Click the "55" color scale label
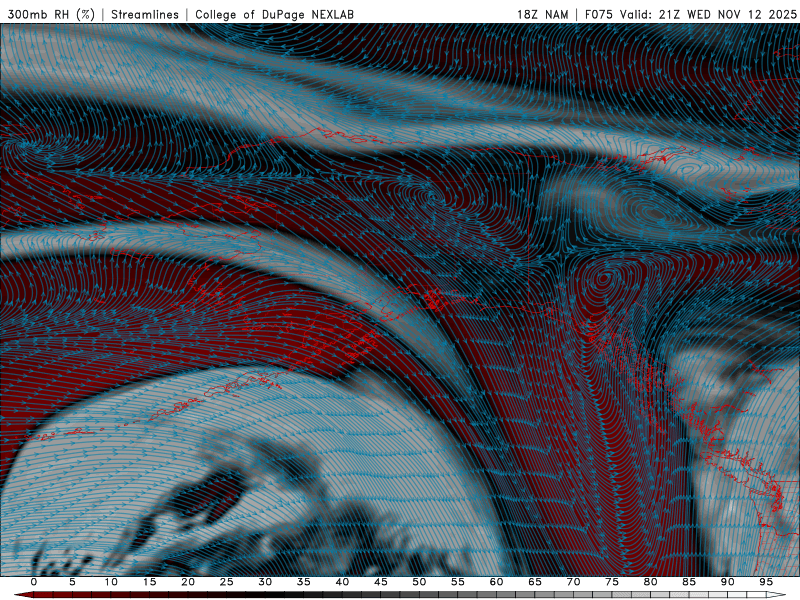The height and width of the screenshot is (600, 800). pyautogui.click(x=458, y=582)
